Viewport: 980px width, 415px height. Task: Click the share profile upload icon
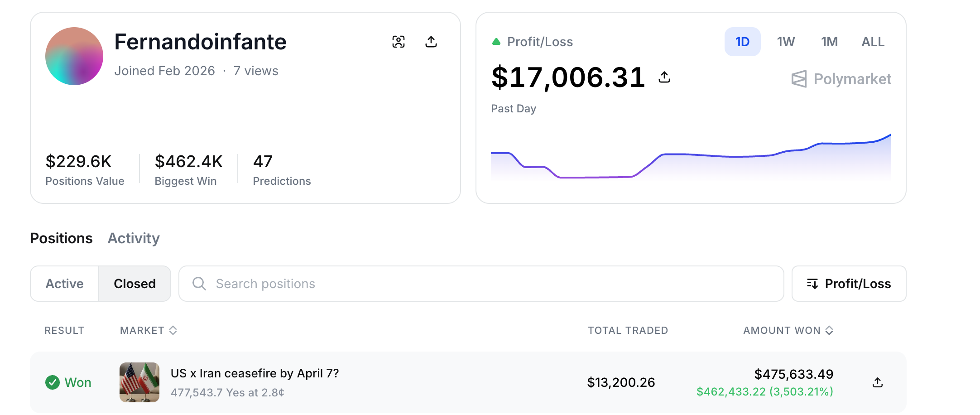click(431, 42)
